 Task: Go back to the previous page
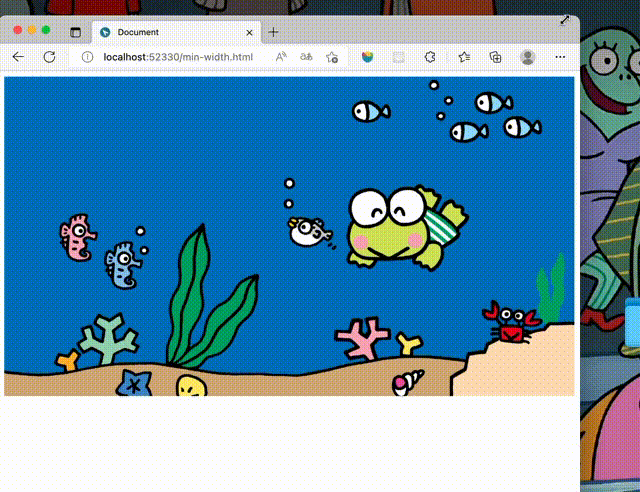18,57
